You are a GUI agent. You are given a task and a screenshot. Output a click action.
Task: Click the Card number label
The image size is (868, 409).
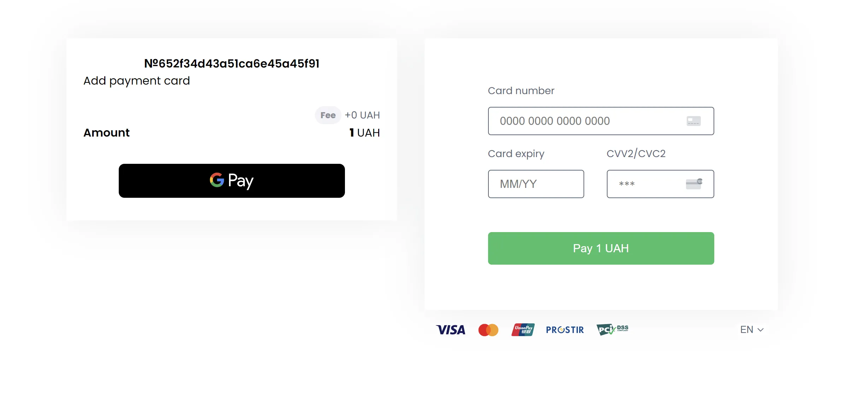click(521, 91)
